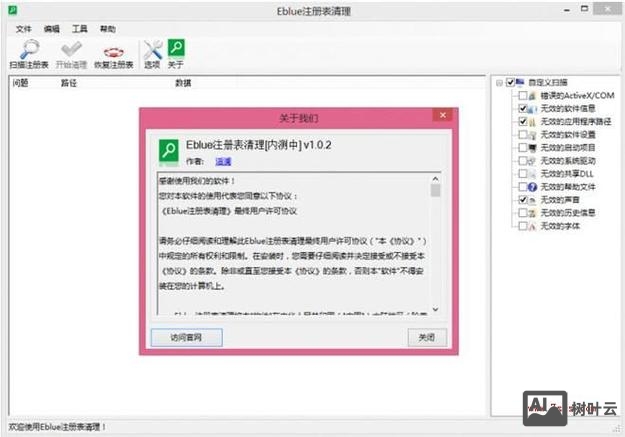The height and width of the screenshot is (437, 625).
Task: Tick the 无效的启动项目 checkbox
Action: point(523,148)
